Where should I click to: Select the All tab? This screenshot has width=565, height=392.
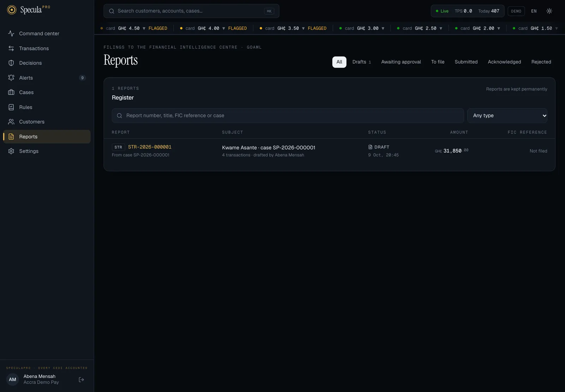[339, 62]
